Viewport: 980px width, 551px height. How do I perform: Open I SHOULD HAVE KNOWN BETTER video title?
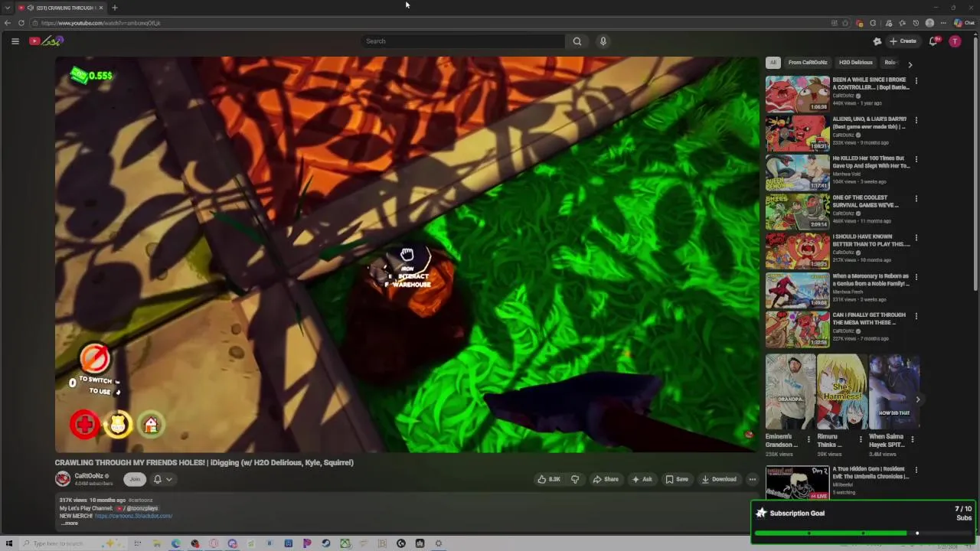[x=871, y=240]
